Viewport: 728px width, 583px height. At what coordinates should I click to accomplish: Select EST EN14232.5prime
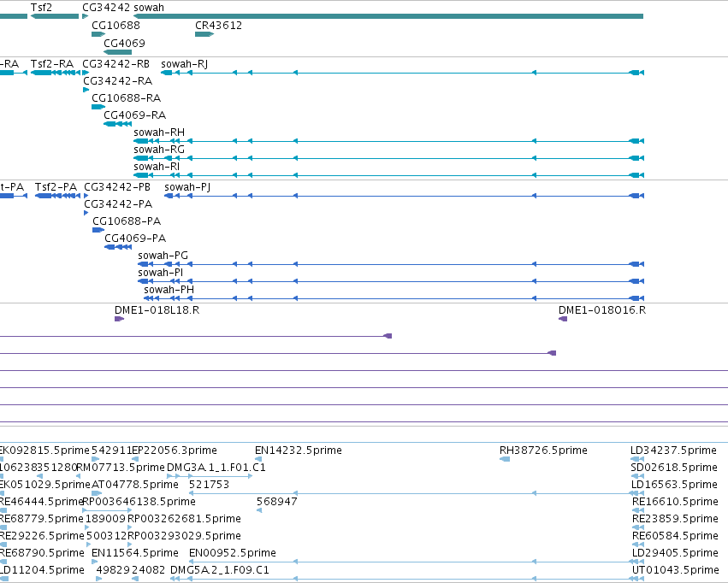pos(299,450)
